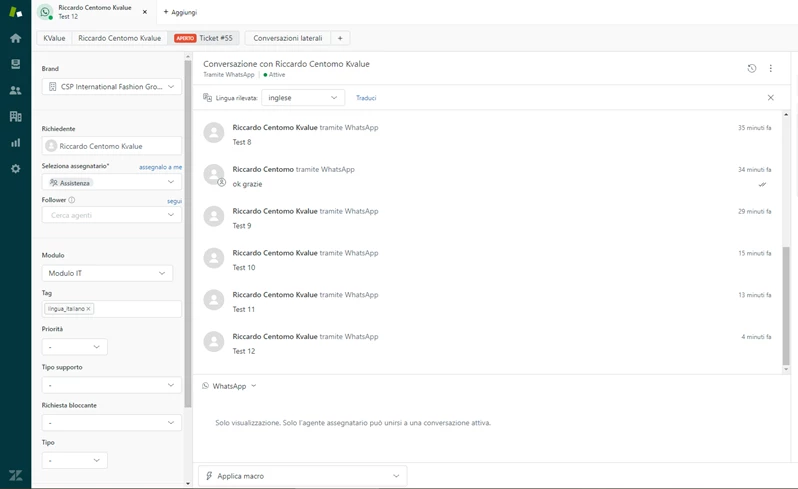Open the Lingua rilevata inglese dropdown
The image size is (798, 489).
point(303,98)
